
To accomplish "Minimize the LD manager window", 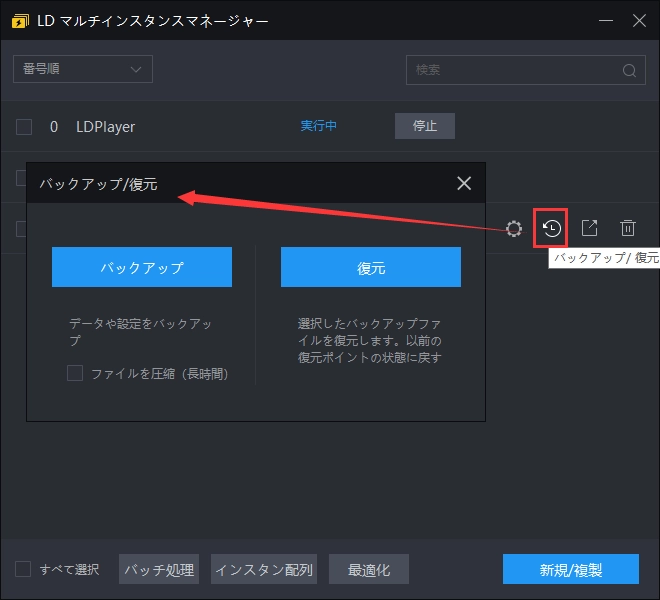I will pos(606,20).
